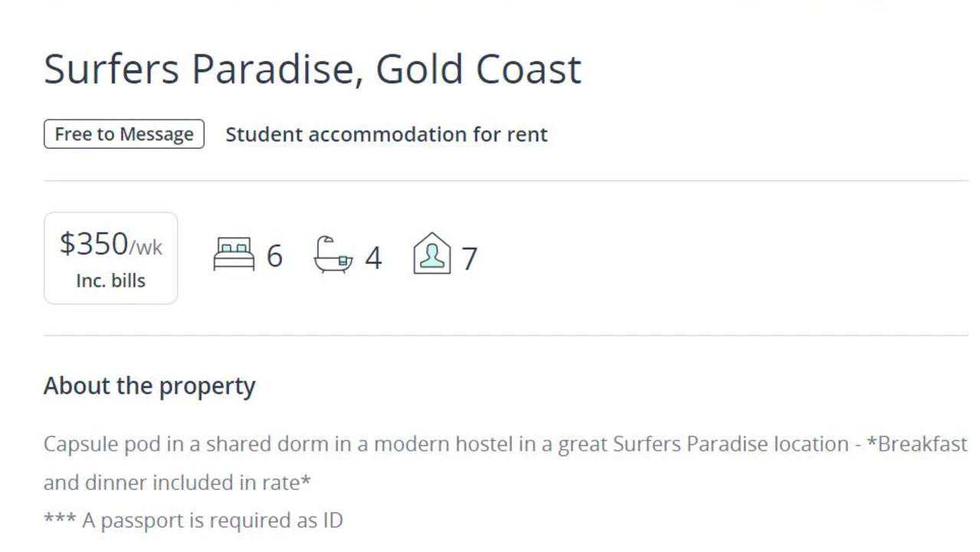Viewport: 980px width, 552px height.
Task: Click Student accommodation for rent text
Action: point(386,134)
